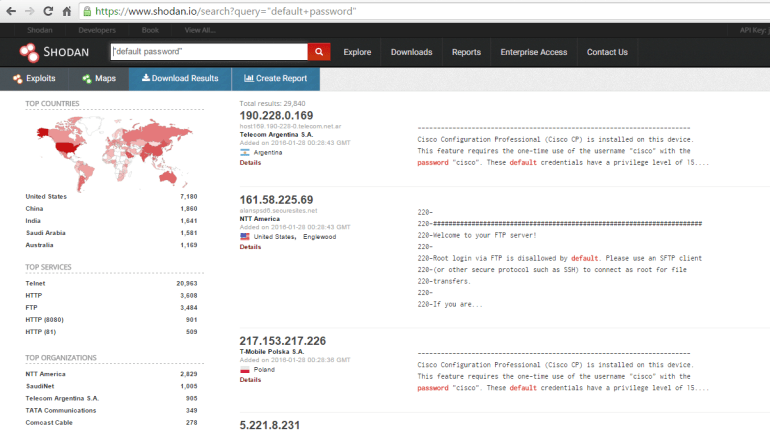Viewport: 770px width, 433px height.
Task: Filter by Telnet in Top Services
Action: [35, 284]
